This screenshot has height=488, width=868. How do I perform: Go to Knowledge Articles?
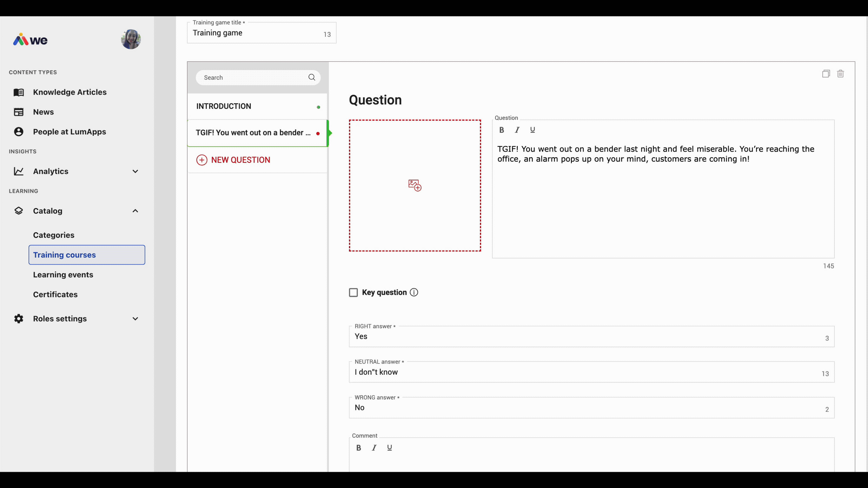tap(70, 92)
